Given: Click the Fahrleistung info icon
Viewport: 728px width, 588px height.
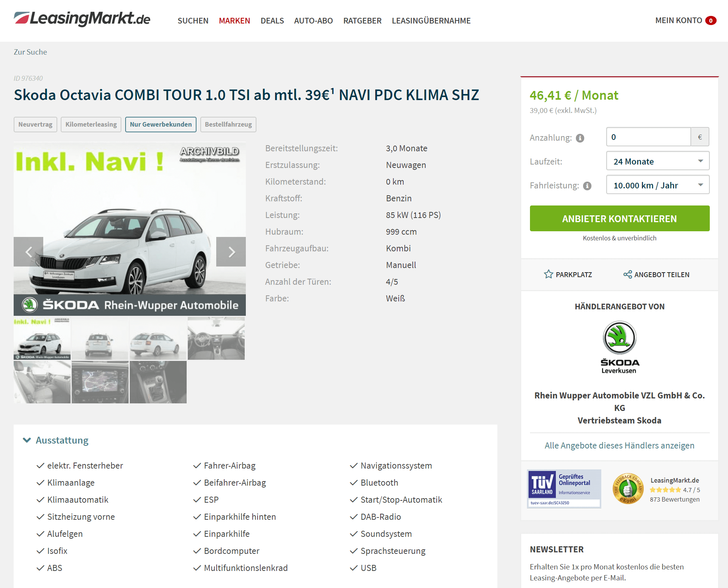Looking at the screenshot, I should click(x=587, y=186).
